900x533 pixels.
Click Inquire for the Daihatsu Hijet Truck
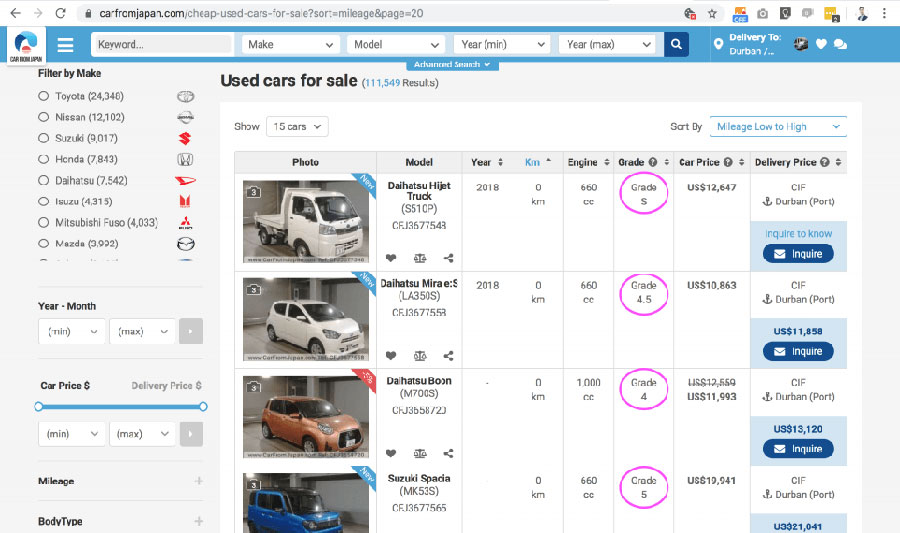[x=798, y=254]
